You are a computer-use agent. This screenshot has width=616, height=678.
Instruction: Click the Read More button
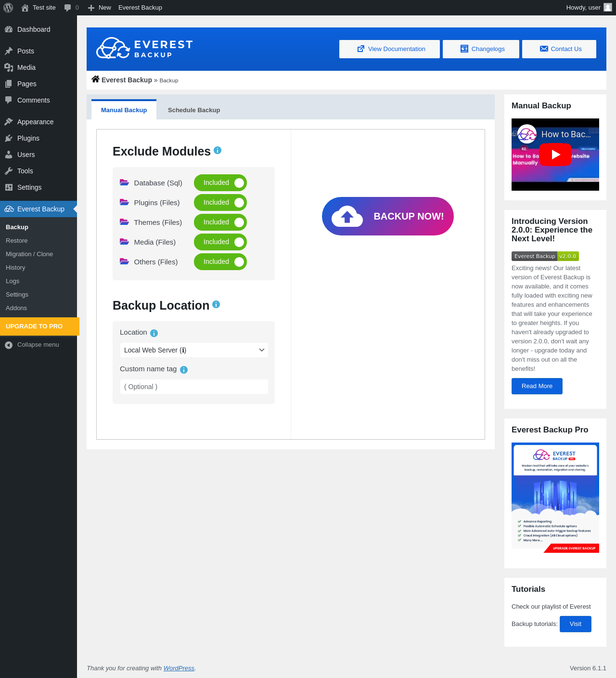point(537,386)
